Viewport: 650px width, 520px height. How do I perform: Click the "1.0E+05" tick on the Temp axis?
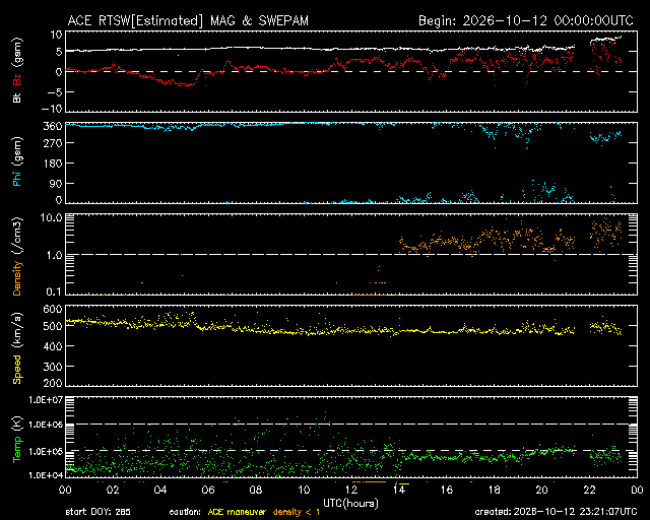coord(46,451)
